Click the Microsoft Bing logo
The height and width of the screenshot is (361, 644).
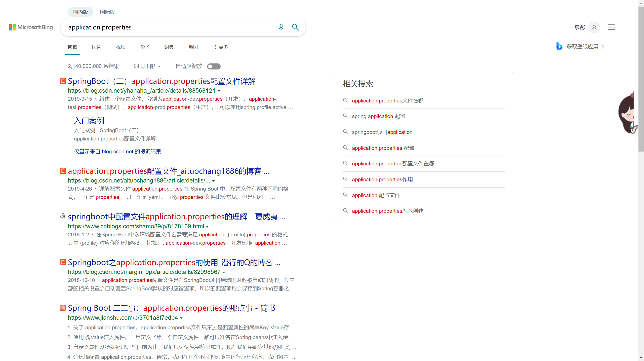(31, 27)
